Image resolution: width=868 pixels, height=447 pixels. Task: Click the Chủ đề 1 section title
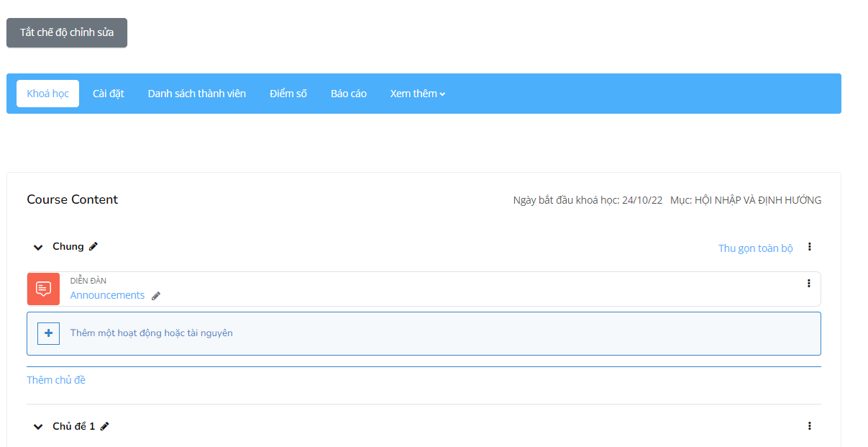(x=74, y=426)
